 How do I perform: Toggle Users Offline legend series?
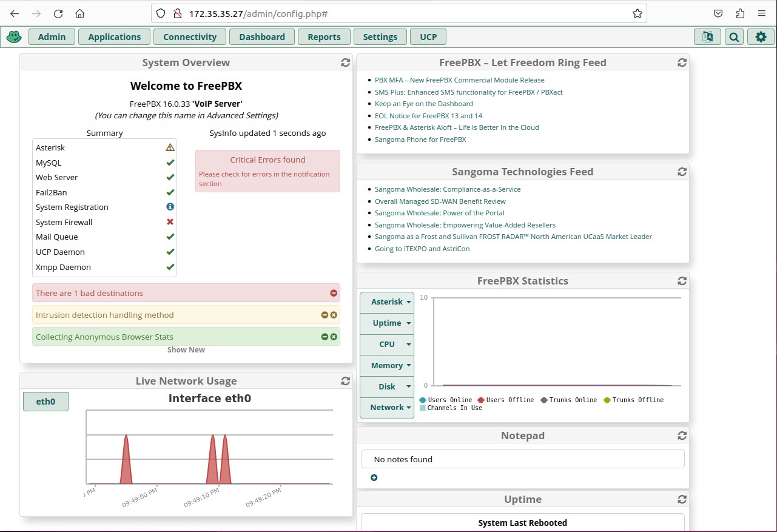505,400
